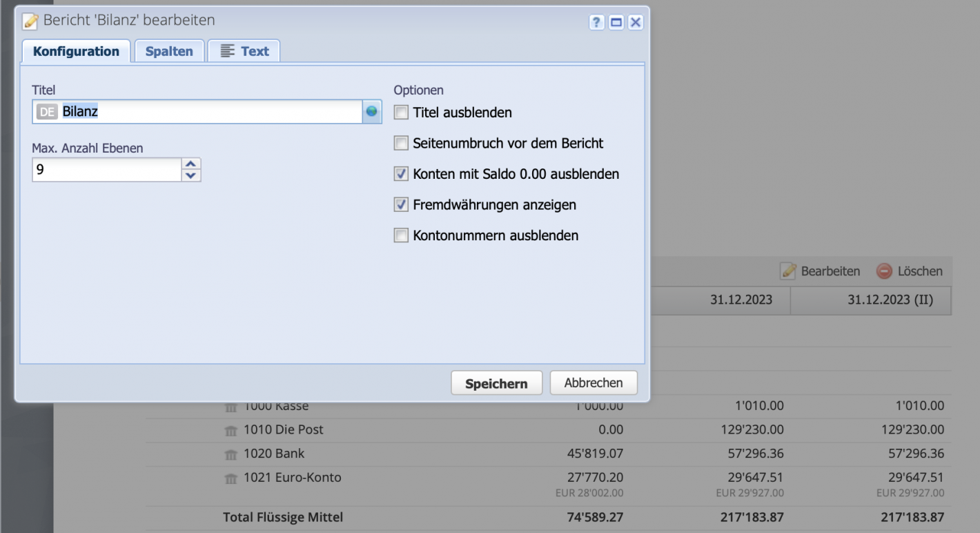The image size is (980, 533).
Task: Click the Bearbeiten pencil icon
Action: (x=788, y=271)
